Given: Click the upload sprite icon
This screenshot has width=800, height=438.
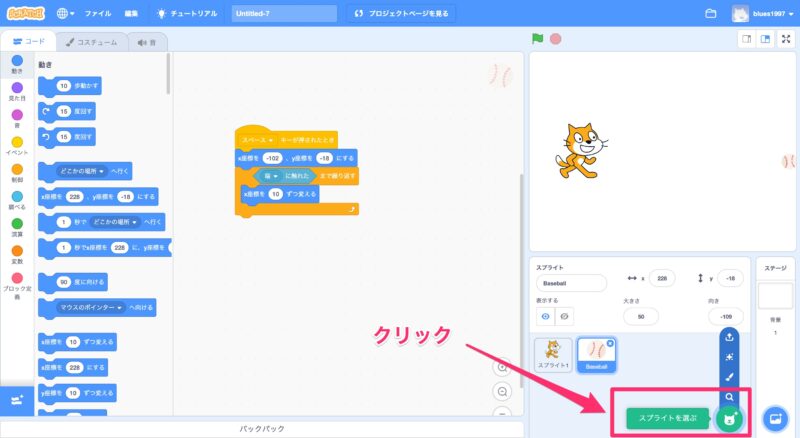Looking at the screenshot, I should (x=731, y=336).
